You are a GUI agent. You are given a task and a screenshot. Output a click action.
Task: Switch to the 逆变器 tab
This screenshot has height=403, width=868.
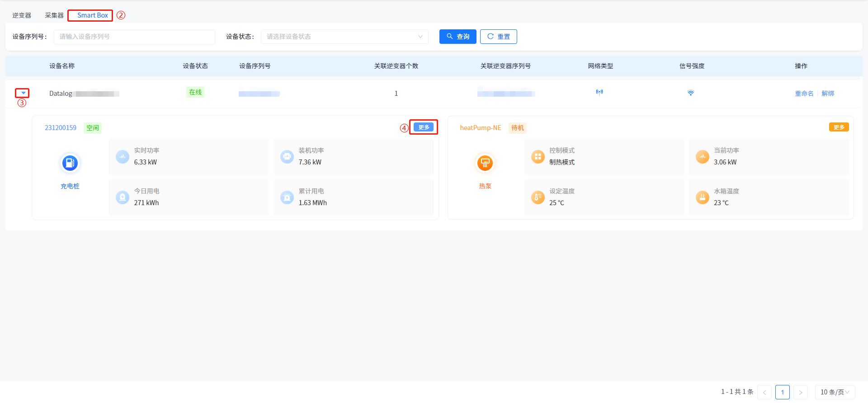coord(22,15)
